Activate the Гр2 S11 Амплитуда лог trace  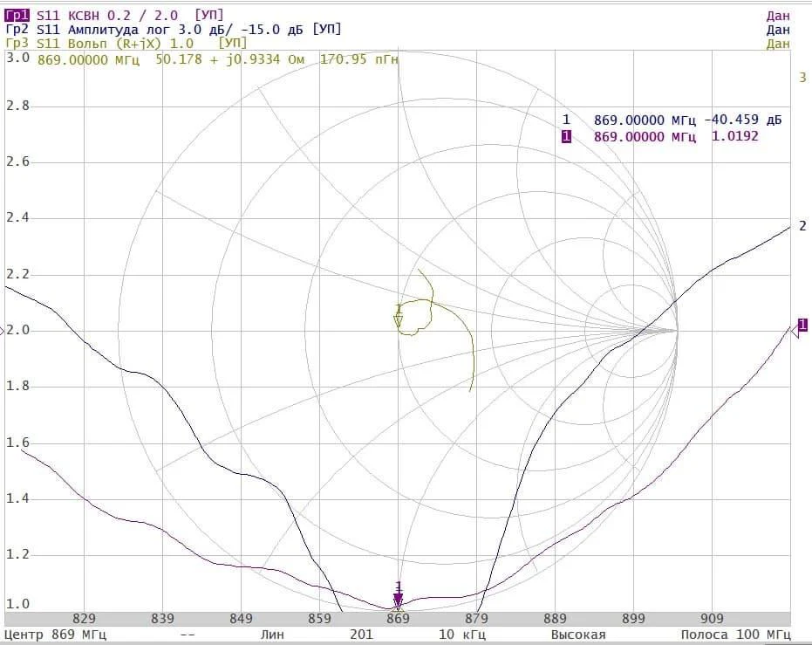[173, 29]
